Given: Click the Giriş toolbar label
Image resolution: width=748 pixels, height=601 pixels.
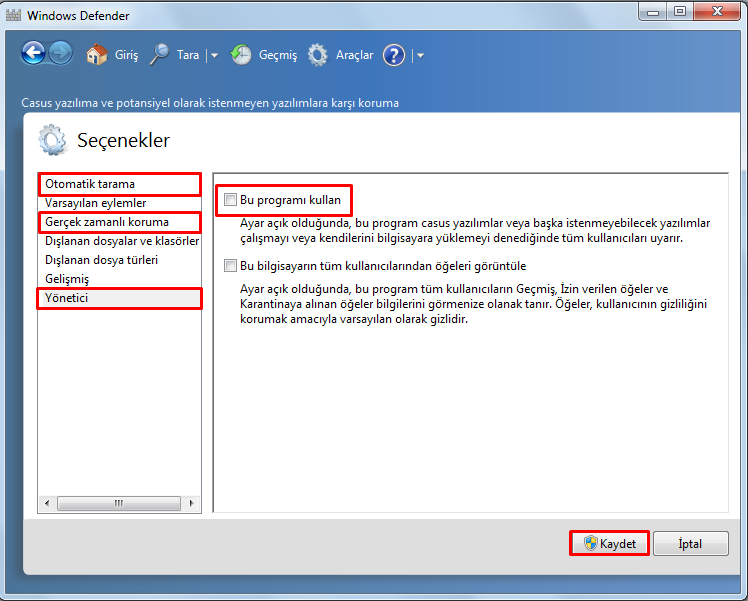Looking at the screenshot, I should [x=126, y=55].
